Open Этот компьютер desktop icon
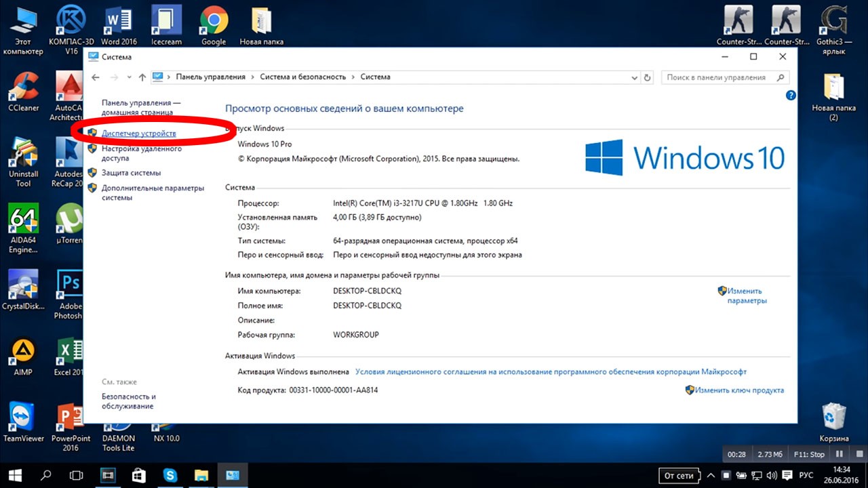This screenshot has width=868, height=488. coord(23,30)
